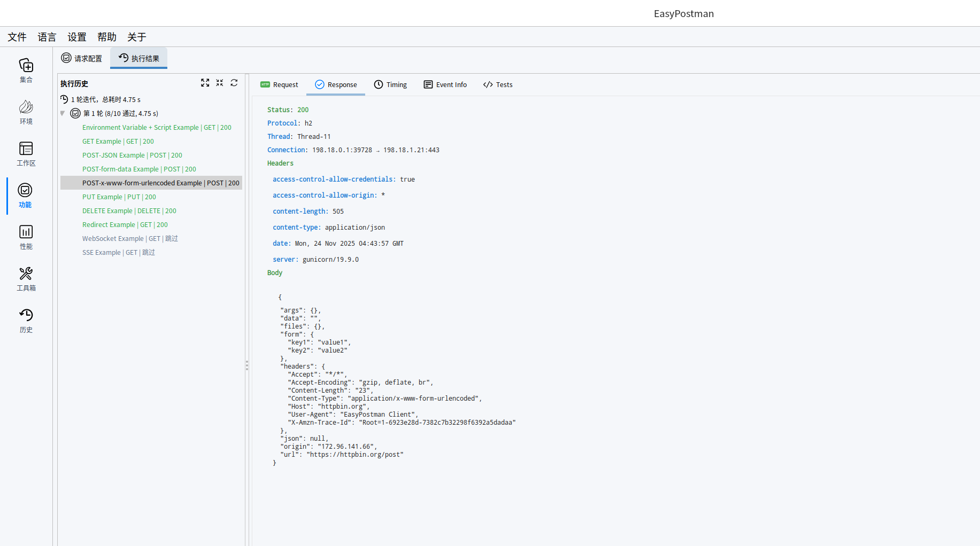This screenshot has width=980, height=546.
Task: Click the vertical split pane divider handle
Action: coord(247,365)
